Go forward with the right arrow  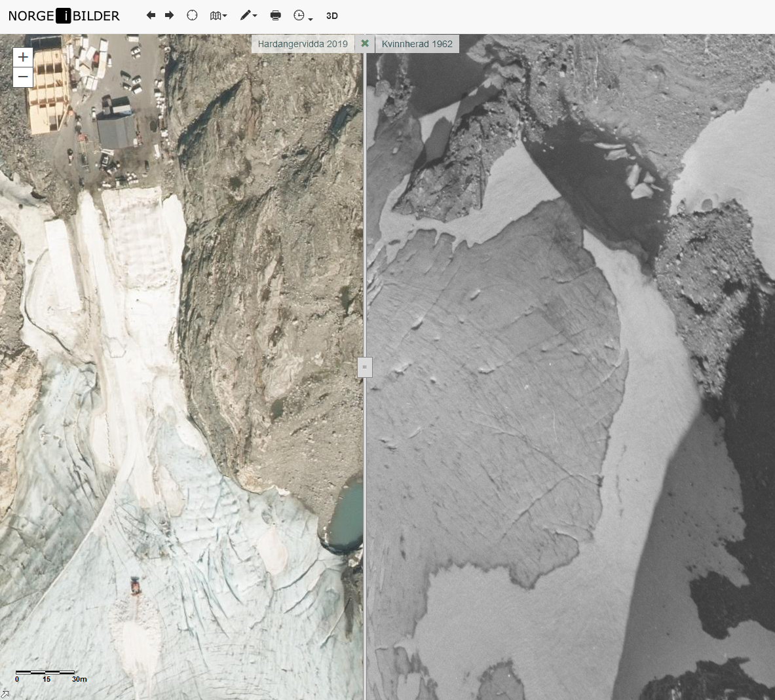(170, 15)
